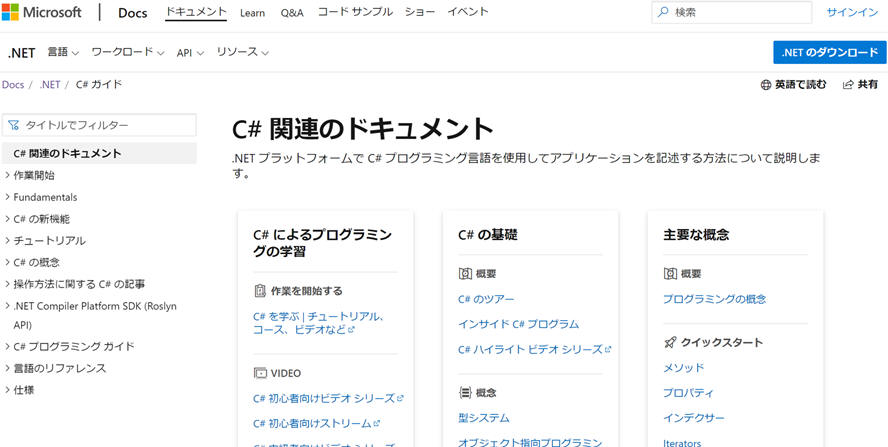Image resolution: width=888 pixels, height=447 pixels.
Task: Click the 検索 search field
Action: (731, 12)
